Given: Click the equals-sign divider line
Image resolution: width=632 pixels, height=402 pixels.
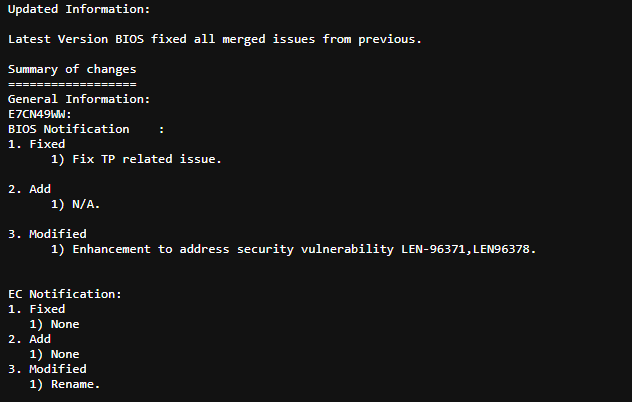Looking at the screenshot, I should coord(72,84).
